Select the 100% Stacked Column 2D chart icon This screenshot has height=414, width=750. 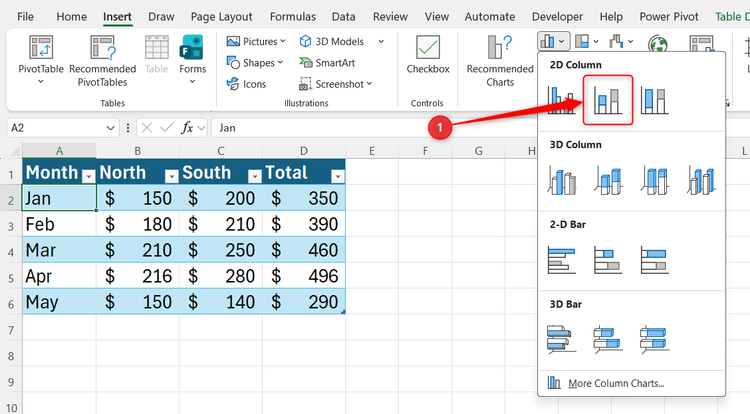(654, 100)
